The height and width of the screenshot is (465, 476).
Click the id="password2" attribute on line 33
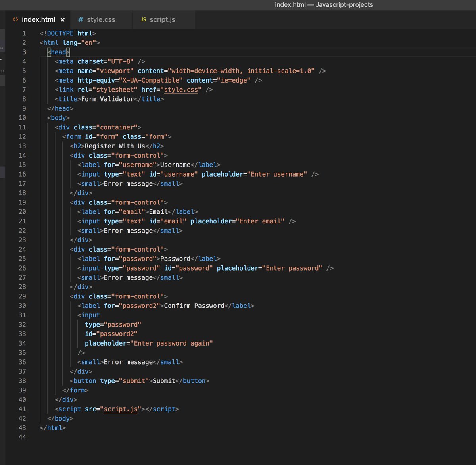click(111, 334)
